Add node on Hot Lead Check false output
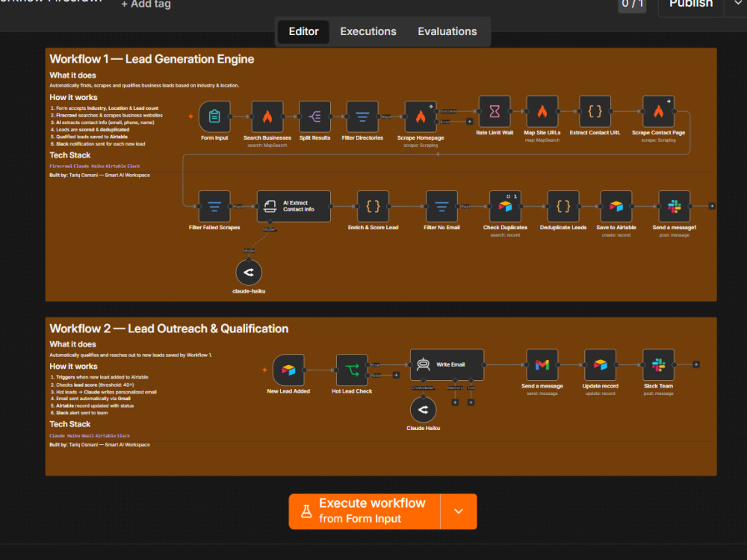The height and width of the screenshot is (560, 747). 396,376
